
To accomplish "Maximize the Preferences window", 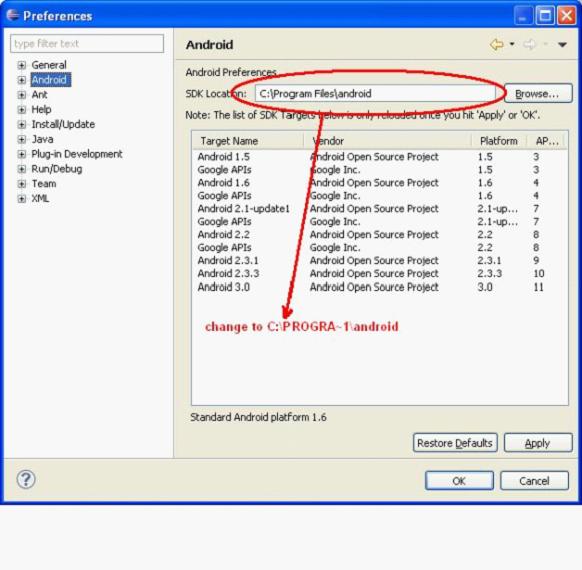I will click(545, 16).
